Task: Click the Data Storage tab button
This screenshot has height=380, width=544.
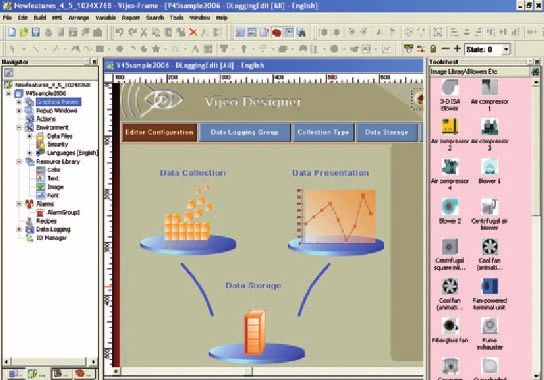Action: point(387,133)
